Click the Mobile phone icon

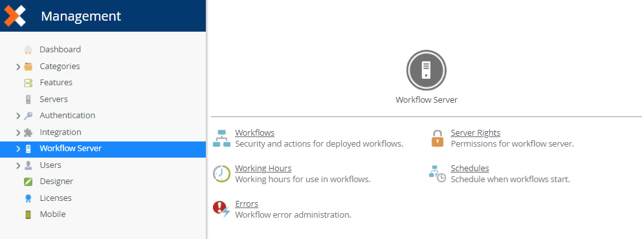28,214
